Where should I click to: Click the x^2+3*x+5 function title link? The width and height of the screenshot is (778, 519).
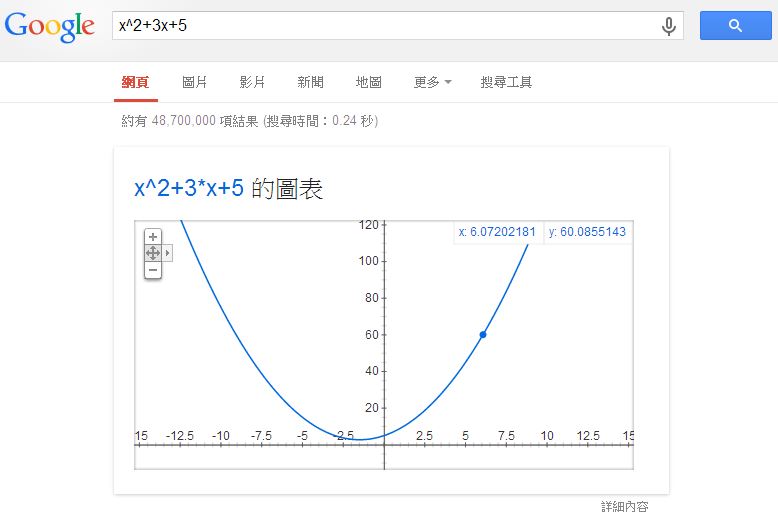click(x=189, y=188)
